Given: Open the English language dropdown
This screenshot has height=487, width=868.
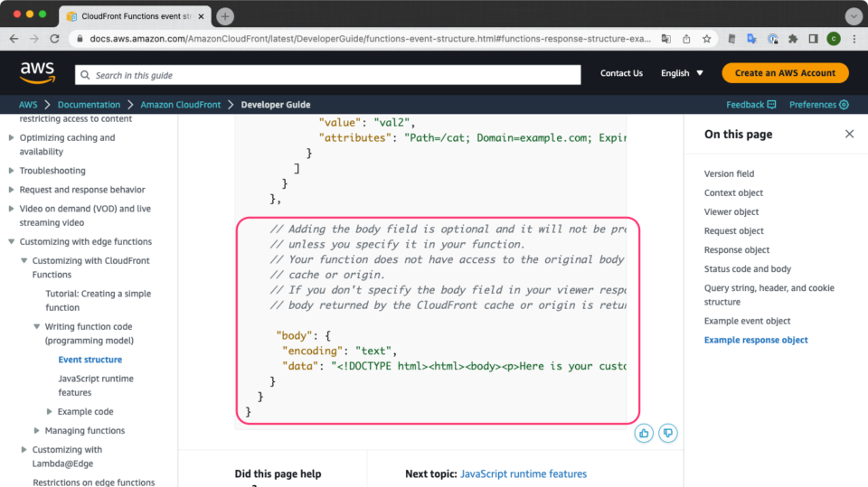Looking at the screenshot, I should point(682,73).
